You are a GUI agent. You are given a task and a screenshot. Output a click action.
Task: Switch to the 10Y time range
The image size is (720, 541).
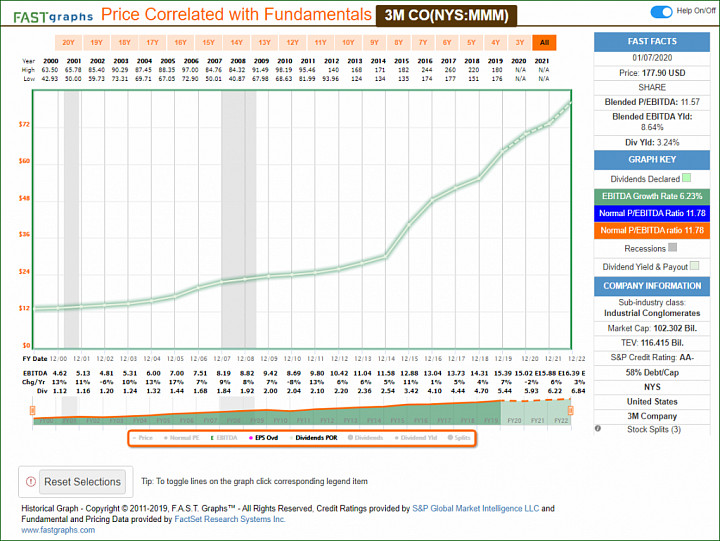348,43
